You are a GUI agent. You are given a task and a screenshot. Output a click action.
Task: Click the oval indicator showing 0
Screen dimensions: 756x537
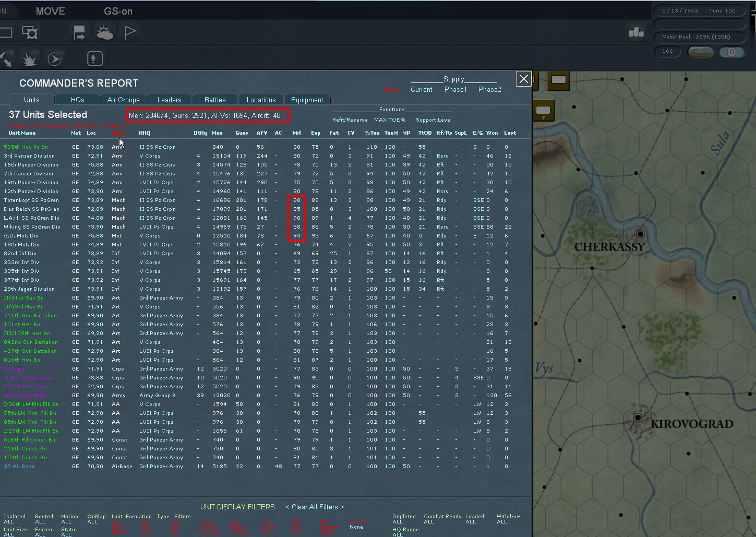[731, 52]
